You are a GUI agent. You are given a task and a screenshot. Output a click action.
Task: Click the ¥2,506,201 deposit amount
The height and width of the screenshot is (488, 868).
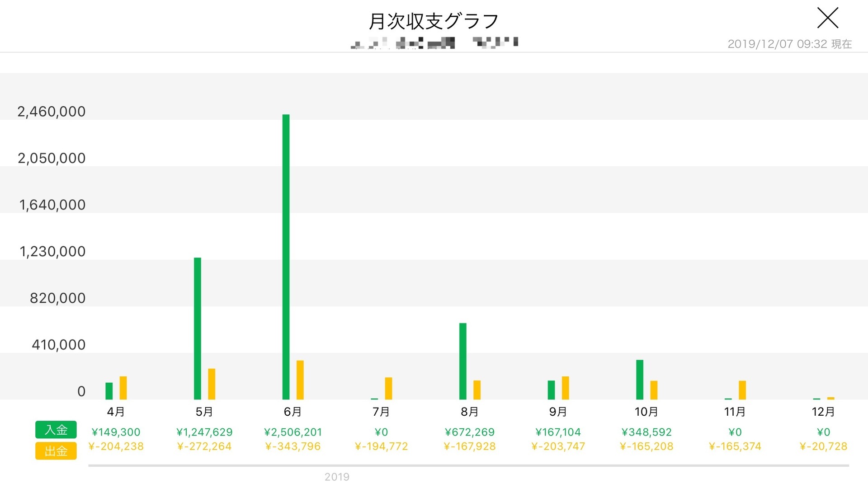click(x=293, y=432)
